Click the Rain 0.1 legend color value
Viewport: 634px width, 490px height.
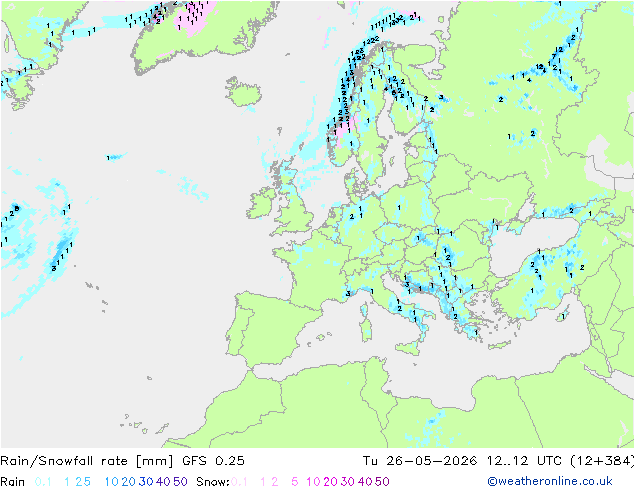(x=43, y=482)
